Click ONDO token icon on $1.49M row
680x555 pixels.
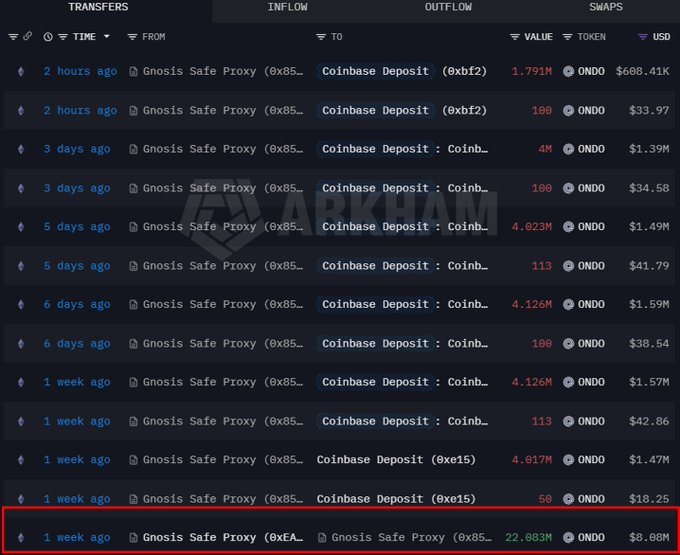click(x=569, y=227)
